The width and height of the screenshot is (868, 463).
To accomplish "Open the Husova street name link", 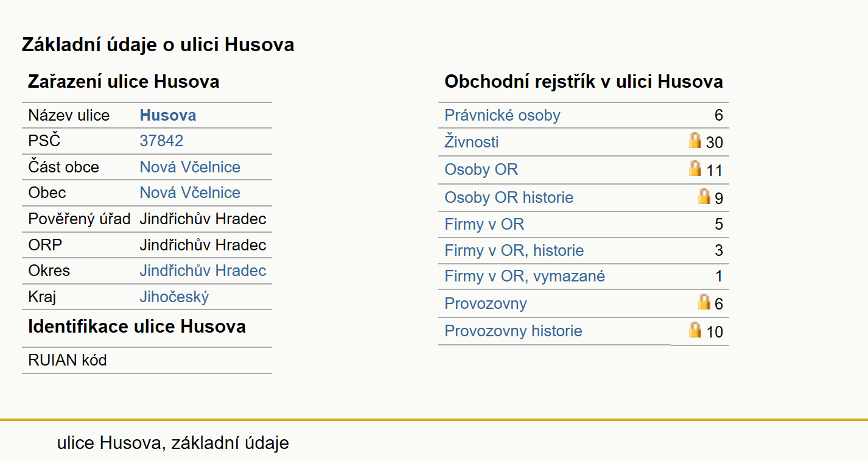I will click(x=168, y=116).
